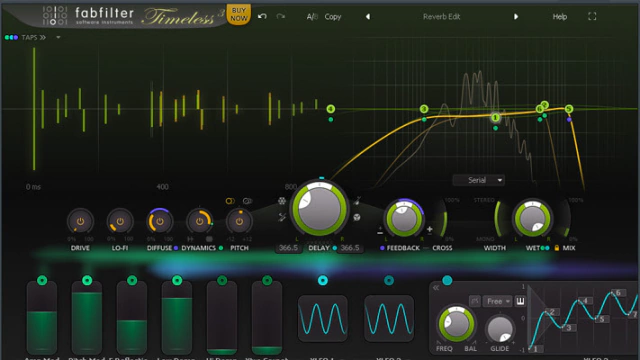This screenshot has height=360, width=640.
Task: Click the Delay time knob
Action: (x=319, y=209)
